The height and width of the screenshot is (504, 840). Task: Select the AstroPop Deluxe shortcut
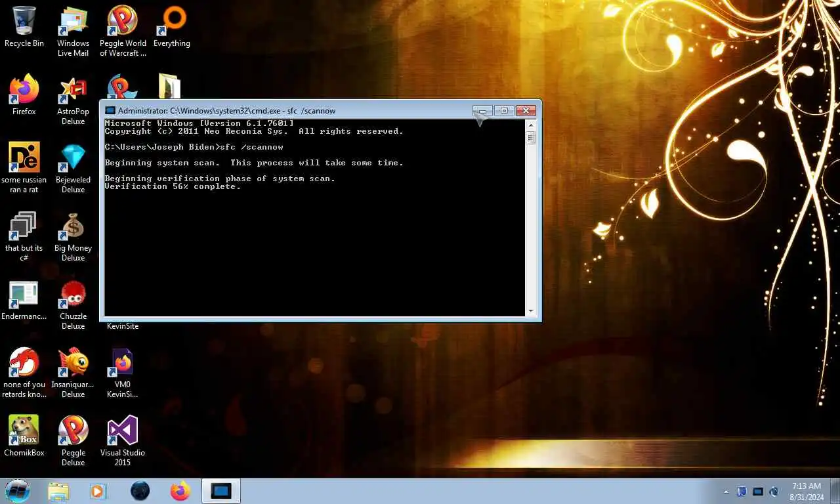tap(73, 100)
